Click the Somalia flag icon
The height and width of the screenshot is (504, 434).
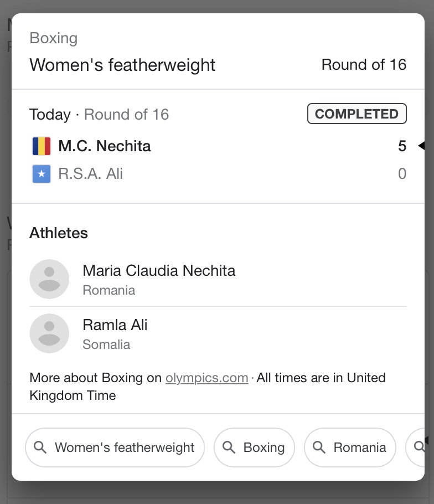click(42, 174)
